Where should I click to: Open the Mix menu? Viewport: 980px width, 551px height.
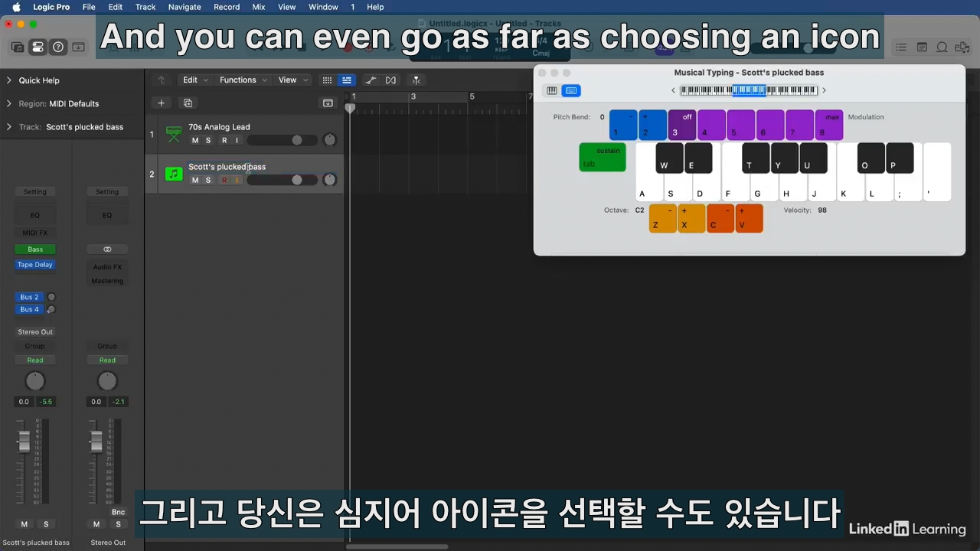click(x=259, y=7)
